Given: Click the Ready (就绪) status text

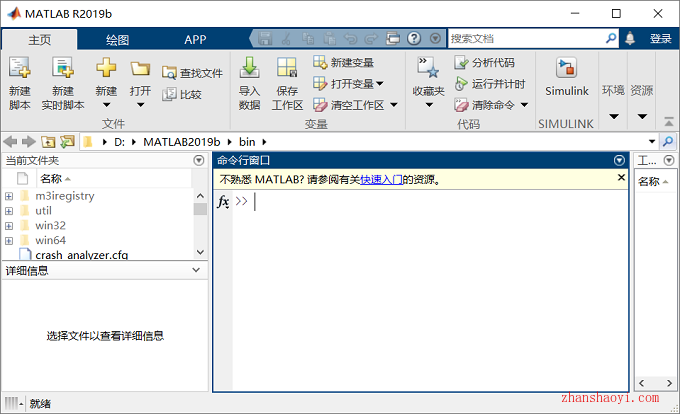Looking at the screenshot, I should click(40, 404).
